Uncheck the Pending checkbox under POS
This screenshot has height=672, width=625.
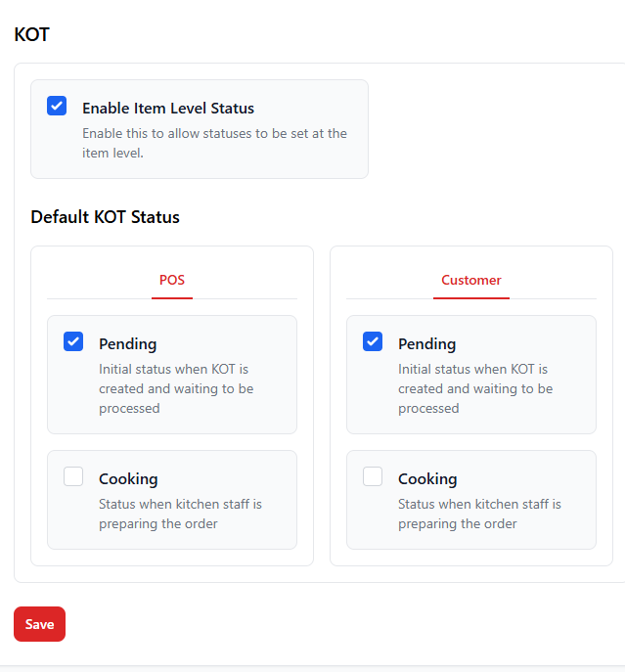pyautogui.click(x=73, y=341)
